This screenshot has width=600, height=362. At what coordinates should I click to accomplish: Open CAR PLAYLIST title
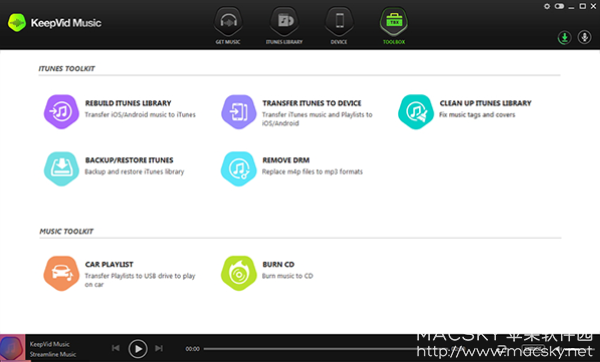point(109,264)
